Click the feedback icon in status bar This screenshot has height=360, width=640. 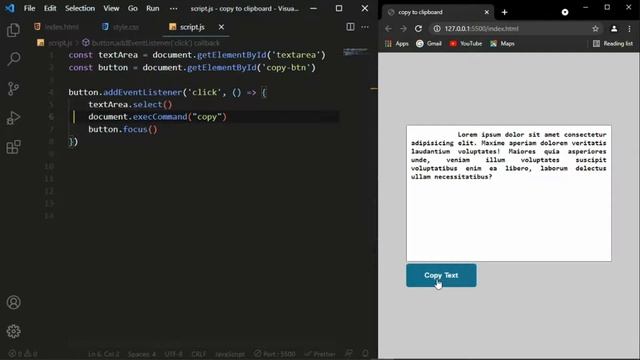(x=349, y=353)
